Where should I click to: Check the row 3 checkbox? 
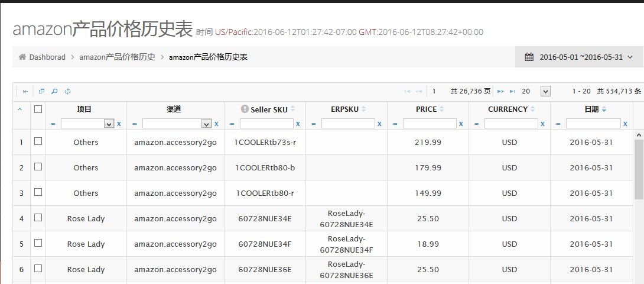38,192
